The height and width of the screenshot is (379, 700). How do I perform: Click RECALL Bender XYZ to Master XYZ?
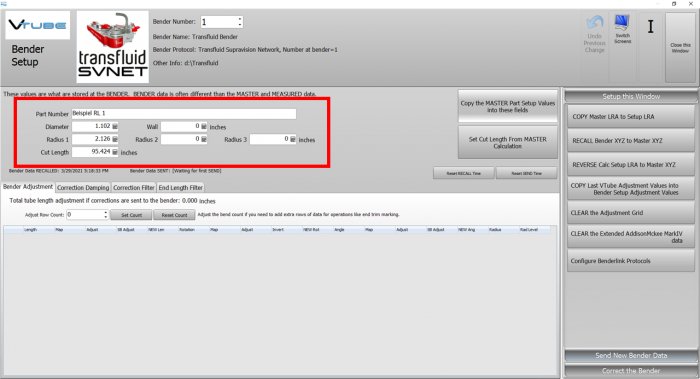click(x=631, y=141)
